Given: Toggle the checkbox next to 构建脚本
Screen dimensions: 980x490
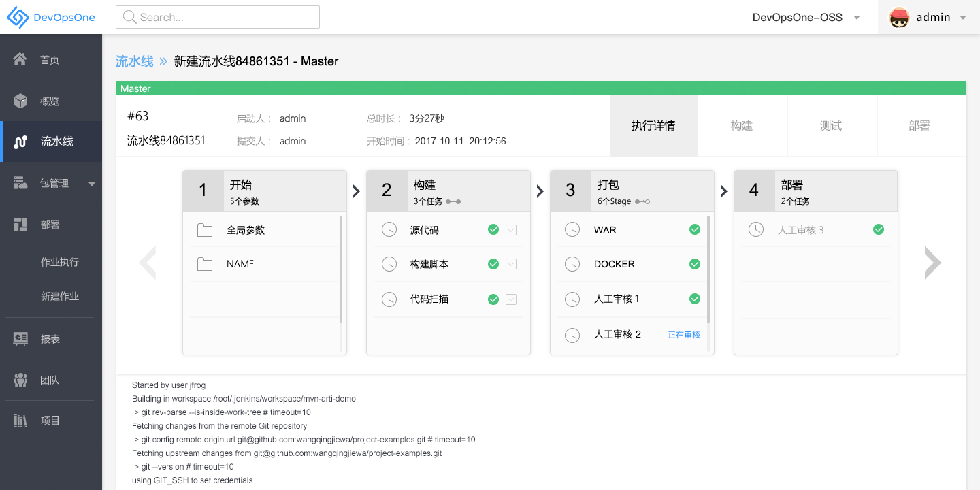Looking at the screenshot, I should (x=511, y=264).
